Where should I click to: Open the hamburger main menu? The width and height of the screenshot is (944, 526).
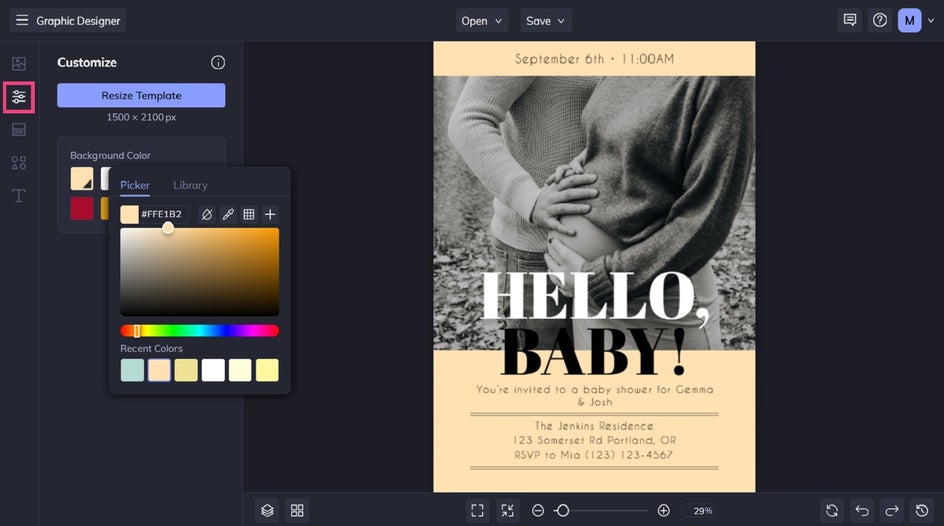click(22, 20)
